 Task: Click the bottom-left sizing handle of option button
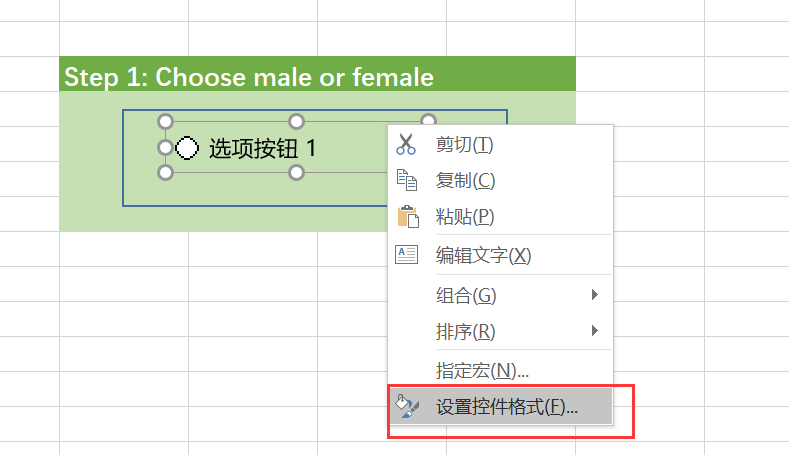[x=166, y=173]
